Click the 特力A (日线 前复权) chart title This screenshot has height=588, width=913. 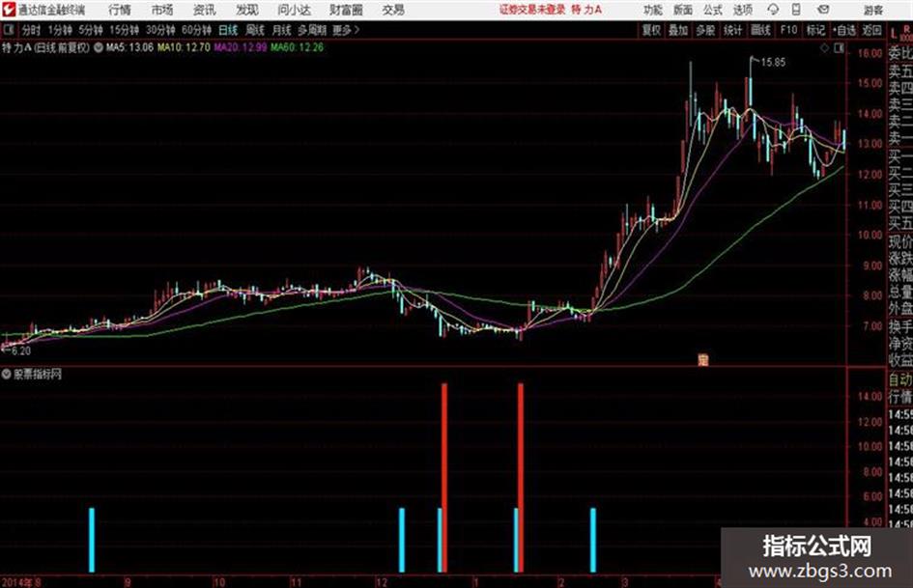(46, 47)
